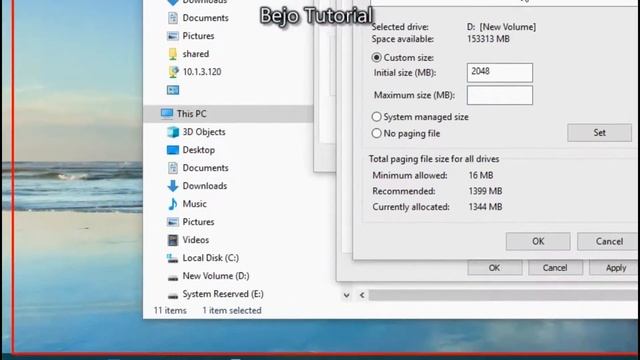Open System Reserved (E:) drive icon
Screen dimensions: 640x360
173,296
